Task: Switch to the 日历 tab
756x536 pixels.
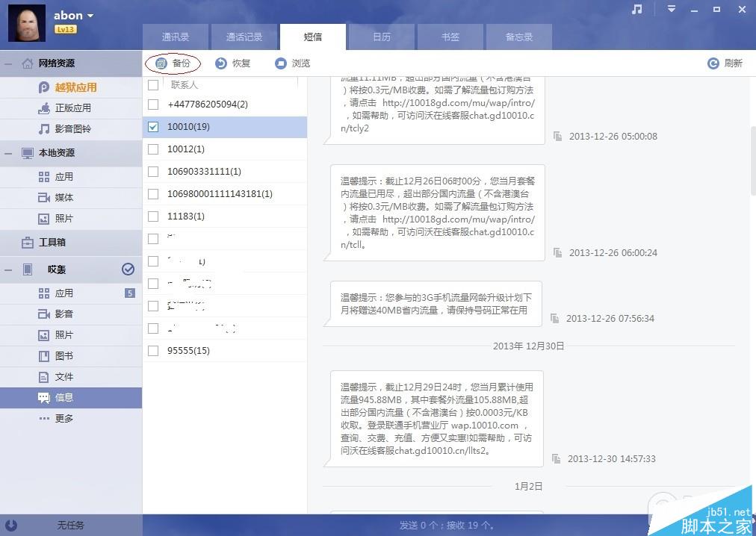Action: (x=382, y=37)
